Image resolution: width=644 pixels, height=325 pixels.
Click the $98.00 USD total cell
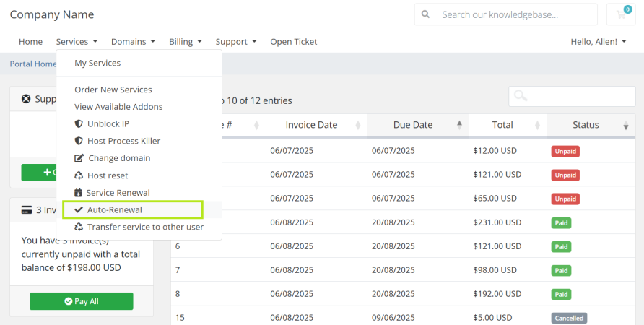[x=495, y=270]
